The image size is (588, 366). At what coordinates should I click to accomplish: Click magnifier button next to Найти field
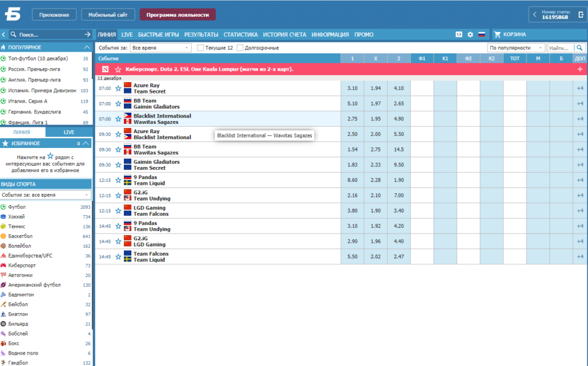pos(580,48)
